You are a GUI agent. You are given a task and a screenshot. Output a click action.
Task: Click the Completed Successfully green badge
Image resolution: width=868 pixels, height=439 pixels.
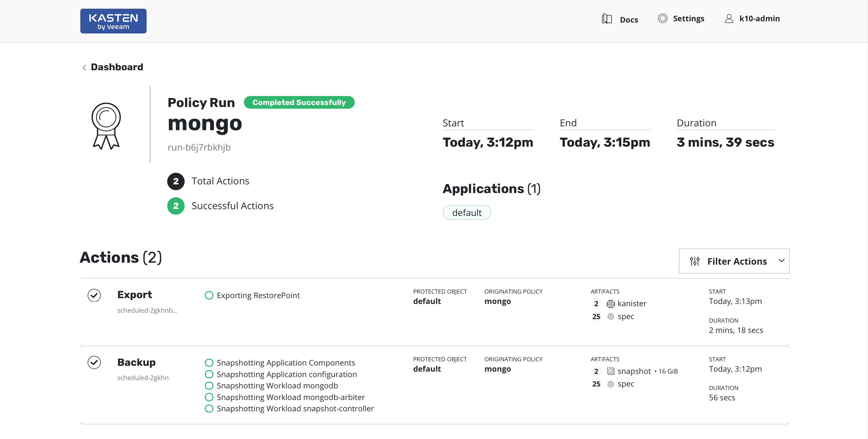point(299,102)
